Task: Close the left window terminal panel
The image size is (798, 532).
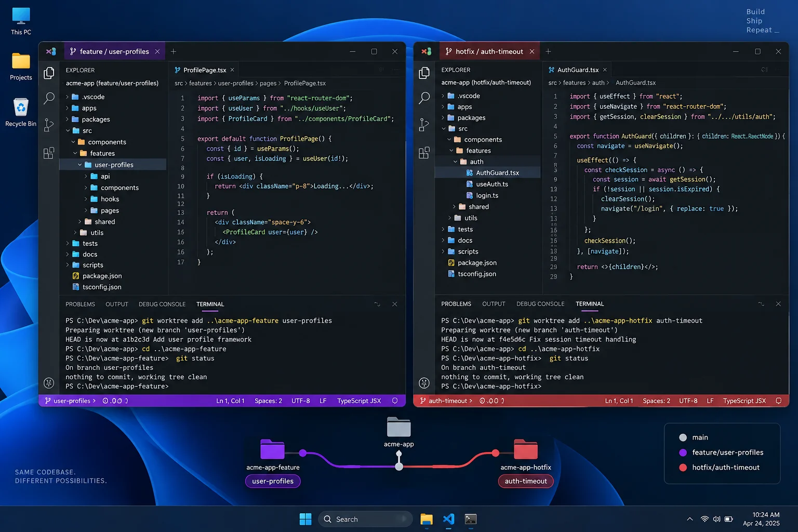Action: coord(394,304)
